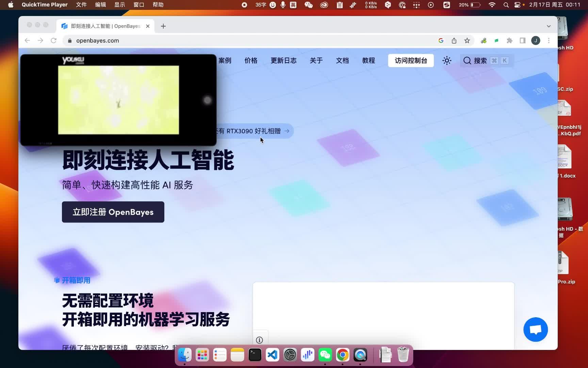The width and height of the screenshot is (588, 368).
Task: Open Visual Studio Code from the Dock
Action: click(x=273, y=355)
